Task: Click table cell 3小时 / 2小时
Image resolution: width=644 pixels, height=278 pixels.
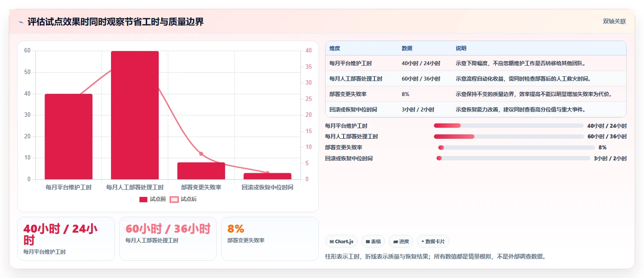Action: 418,110
